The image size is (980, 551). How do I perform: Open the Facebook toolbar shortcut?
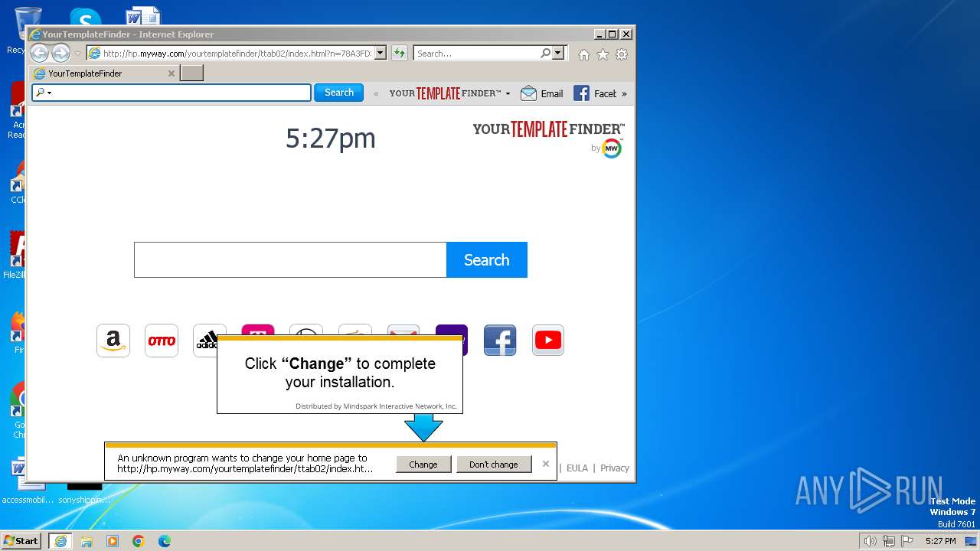pos(595,93)
